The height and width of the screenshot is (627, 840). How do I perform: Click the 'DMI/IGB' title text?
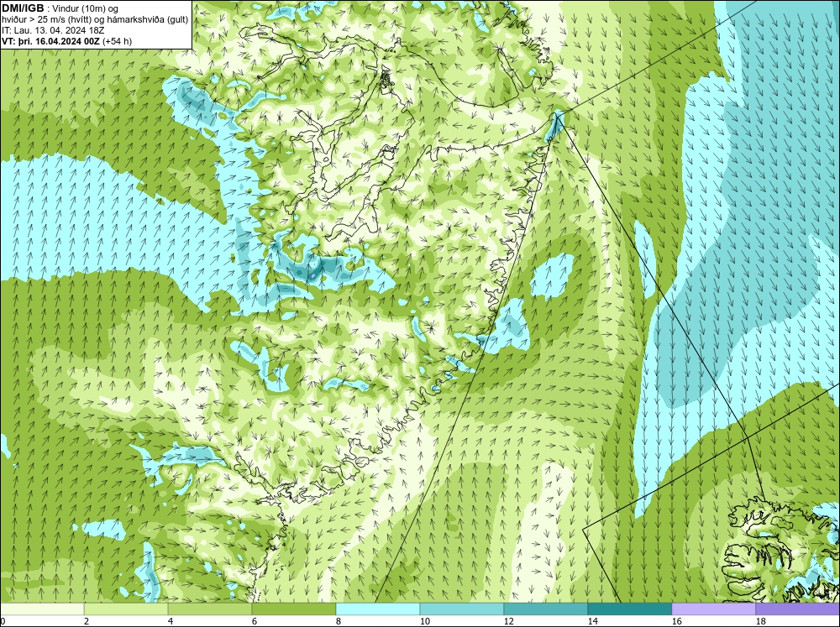(23, 8)
